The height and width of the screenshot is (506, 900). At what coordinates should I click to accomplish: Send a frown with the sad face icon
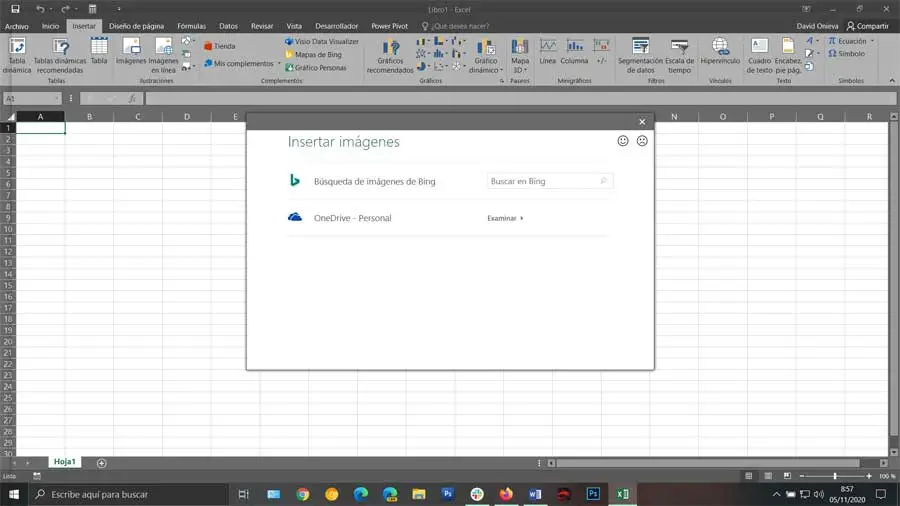(642, 141)
